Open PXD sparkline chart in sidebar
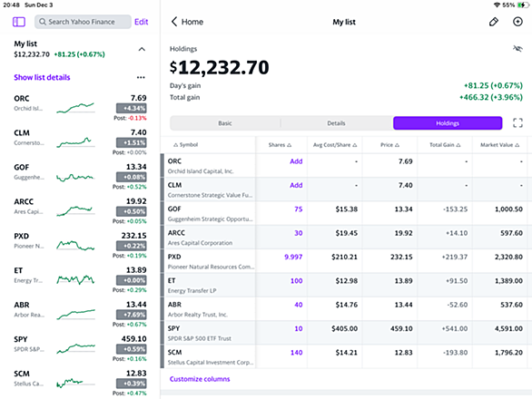The image size is (532, 399). pyautogui.click(x=75, y=245)
